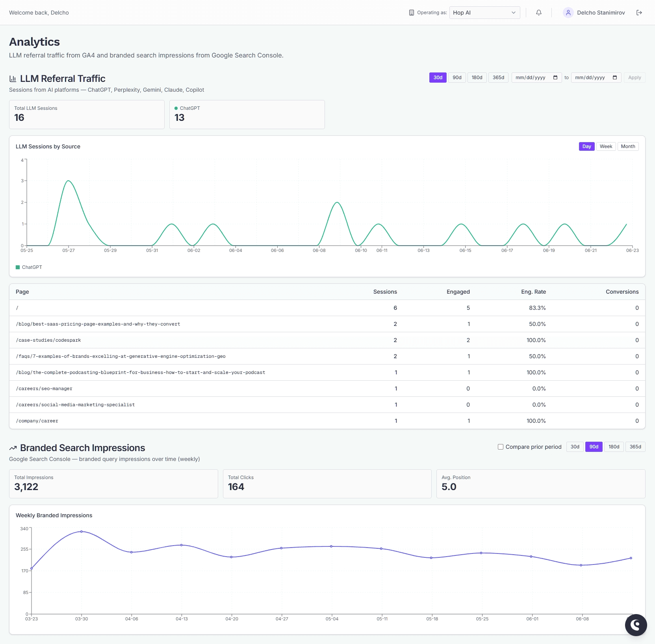Click the Avg. Position 5.0 card
This screenshot has height=644, width=655.
(x=541, y=484)
